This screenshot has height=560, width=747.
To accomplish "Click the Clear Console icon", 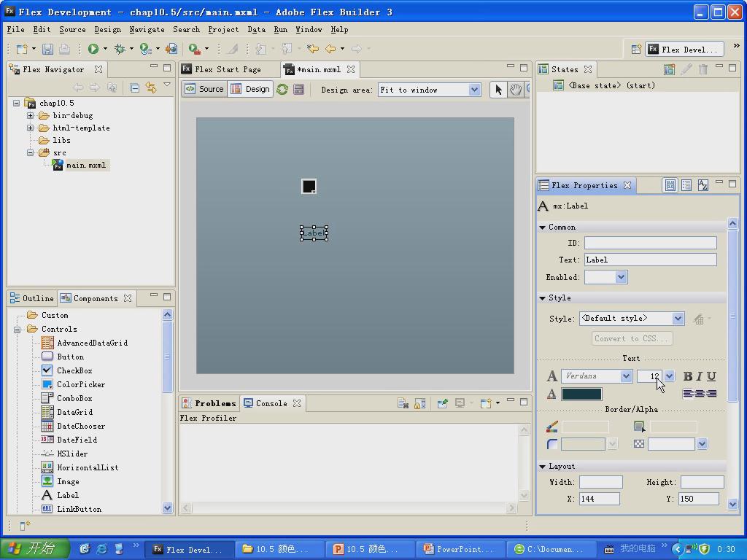I will 403,404.
